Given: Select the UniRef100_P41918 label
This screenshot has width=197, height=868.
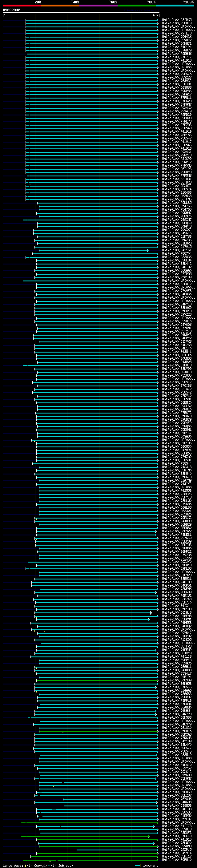Looking at the screenshot, I should click(x=177, y=60).
